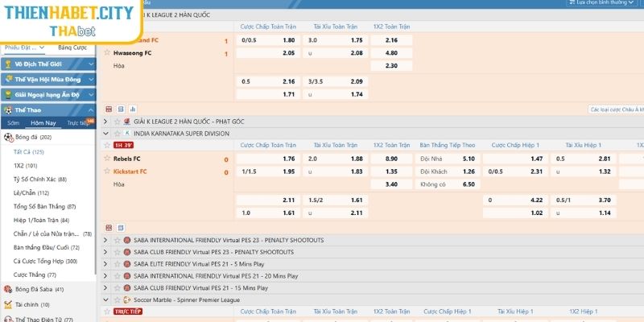Viewport: 644px width, 322px height.
Task: Expand SABA International Friendly PES 23 Penalty Shootouts
Action: (x=105, y=240)
